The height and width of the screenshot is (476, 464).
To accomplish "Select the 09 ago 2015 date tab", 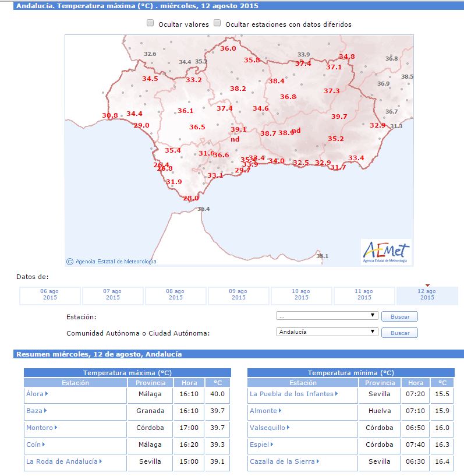I will coord(239,295).
